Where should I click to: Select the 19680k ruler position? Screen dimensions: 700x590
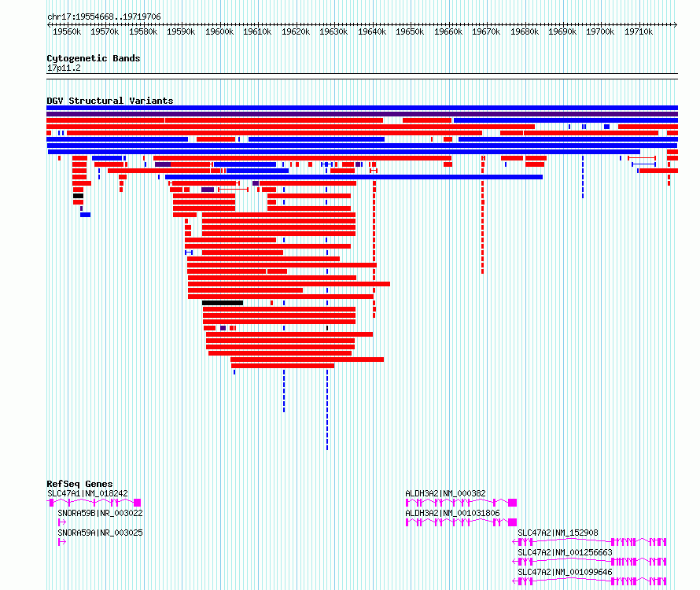pos(525,31)
